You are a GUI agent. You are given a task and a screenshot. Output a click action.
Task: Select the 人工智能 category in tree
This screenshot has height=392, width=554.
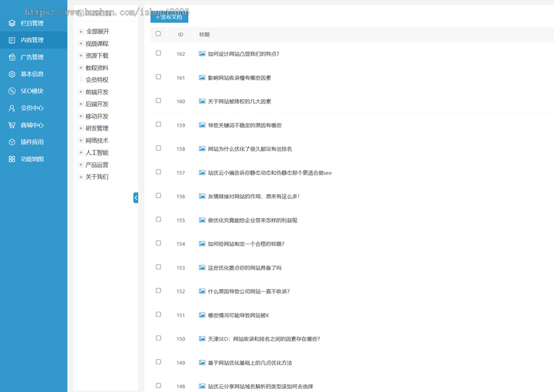pyautogui.click(x=97, y=153)
